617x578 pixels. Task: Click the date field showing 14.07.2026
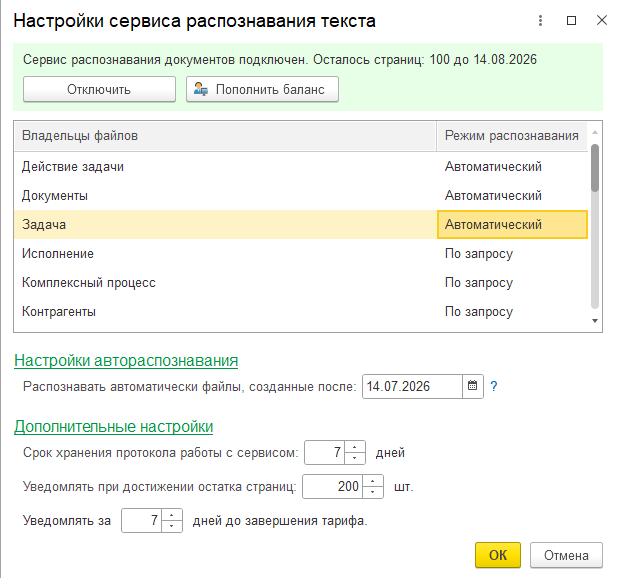[x=412, y=386]
